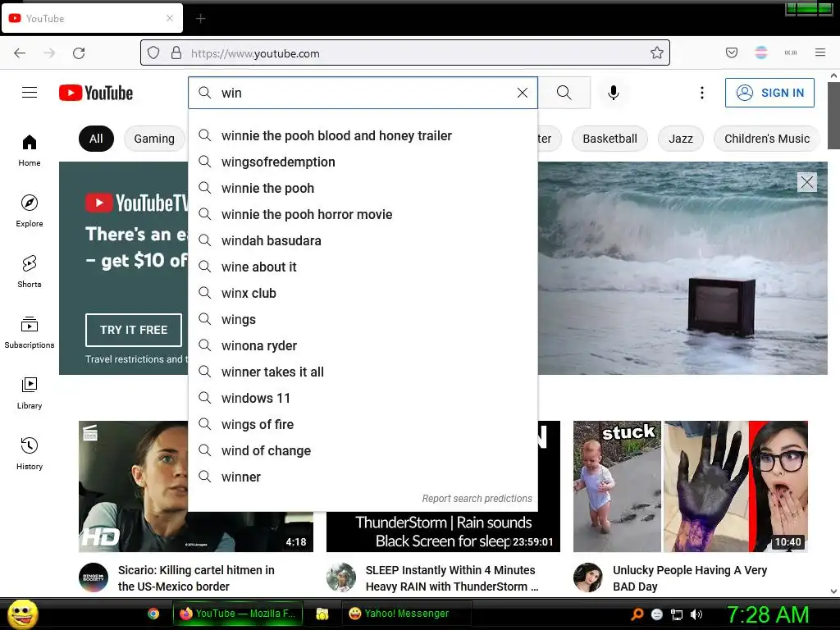Click the YouTube — Mozilla Firefox taskbar item

[x=238, y=614]
